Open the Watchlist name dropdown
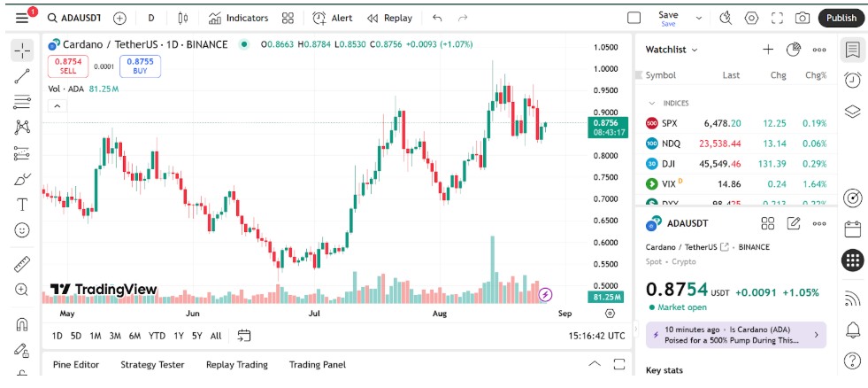Image resolution: width=868 pixels, height=388 pixels. pyautogui.click(x=672, y=50)
